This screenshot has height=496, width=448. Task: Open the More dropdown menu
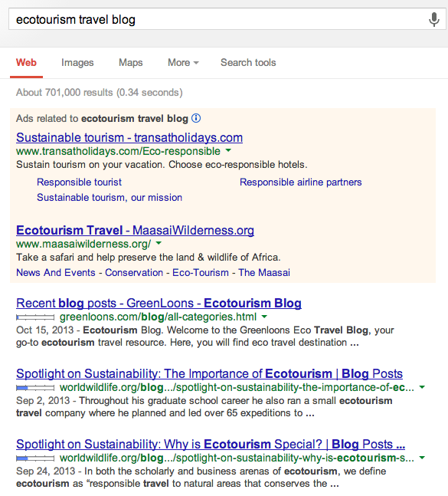(183, 63)
